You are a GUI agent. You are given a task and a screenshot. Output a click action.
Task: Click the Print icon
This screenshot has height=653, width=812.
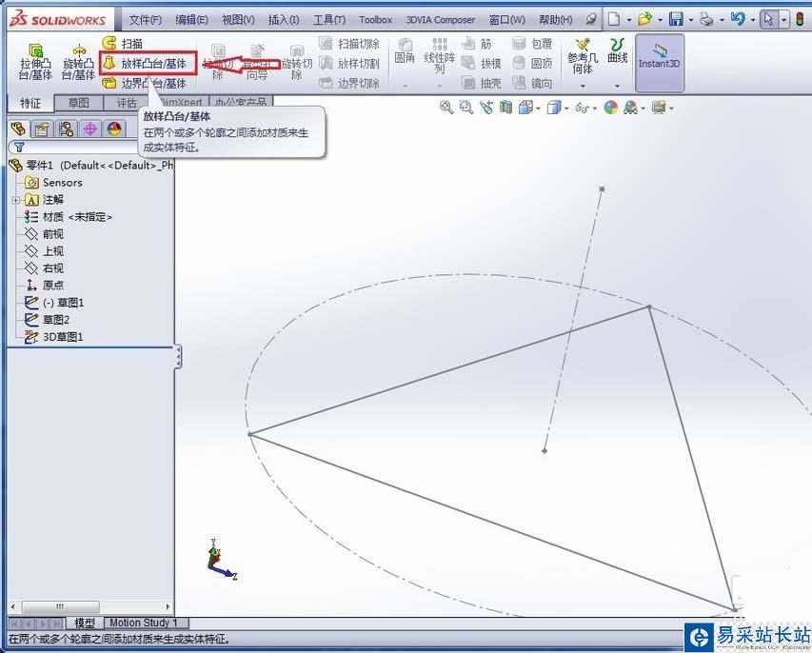pyautogui.click(x=706, y=20)
